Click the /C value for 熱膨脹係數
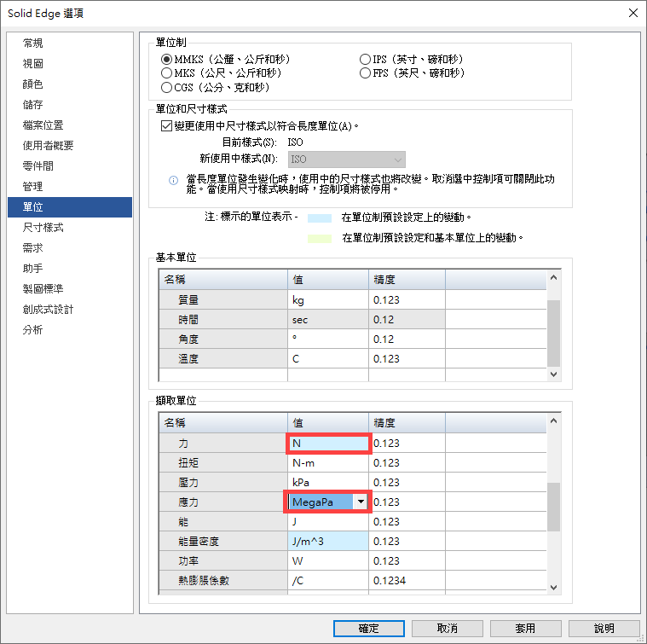The image size is (647, 644). pyautogui.click(x=328, y=580)
